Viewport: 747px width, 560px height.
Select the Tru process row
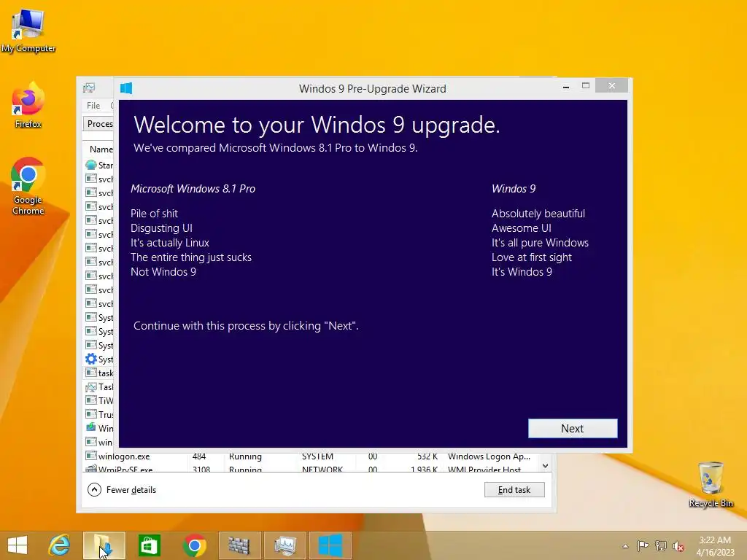click(99, 414)
